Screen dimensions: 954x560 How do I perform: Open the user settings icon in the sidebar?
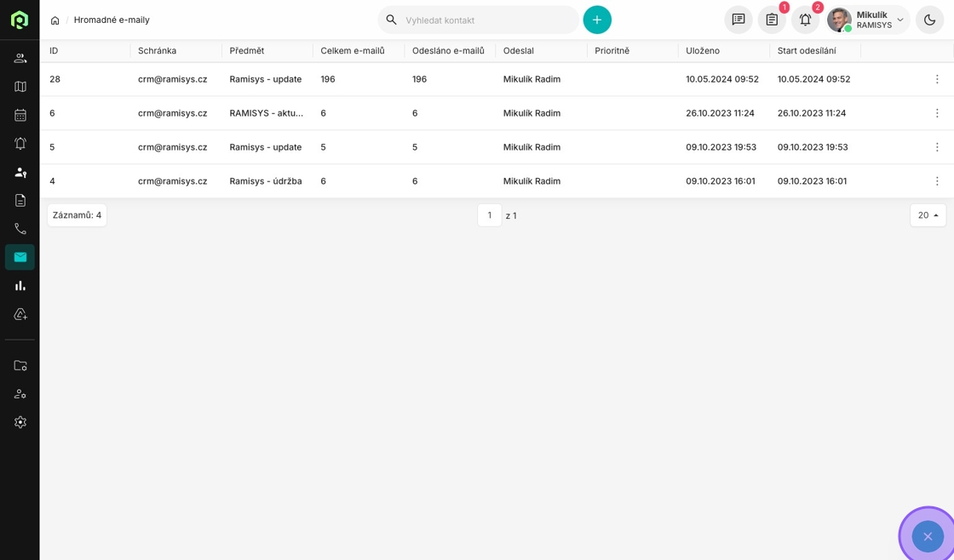pyautogui.click(x=20, y=394)
